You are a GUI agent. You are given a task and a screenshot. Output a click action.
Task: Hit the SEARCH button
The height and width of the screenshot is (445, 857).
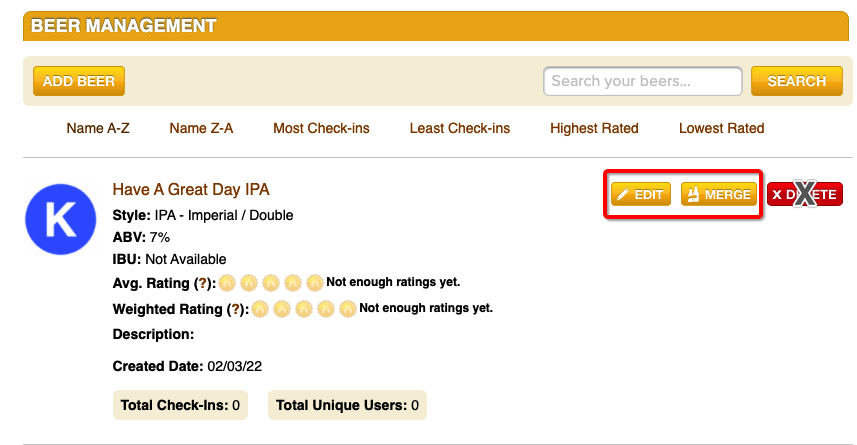(796, 81)
